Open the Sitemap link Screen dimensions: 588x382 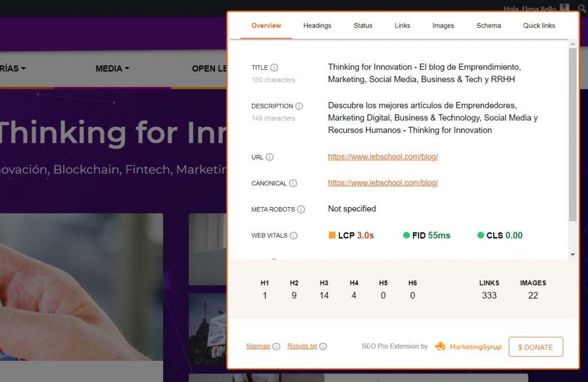click(x=258, y=346)
